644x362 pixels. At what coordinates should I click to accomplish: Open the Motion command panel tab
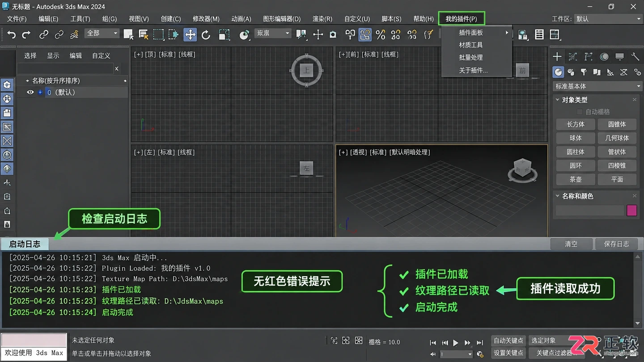[604, 57]
